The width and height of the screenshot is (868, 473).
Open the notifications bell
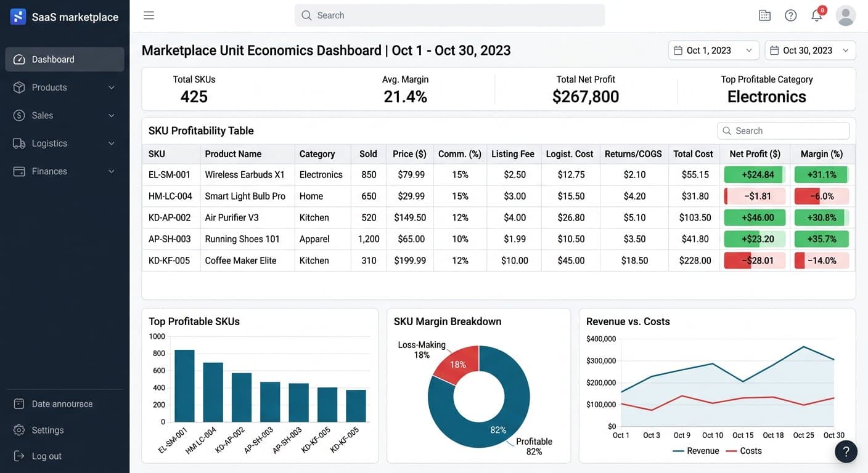817,15
